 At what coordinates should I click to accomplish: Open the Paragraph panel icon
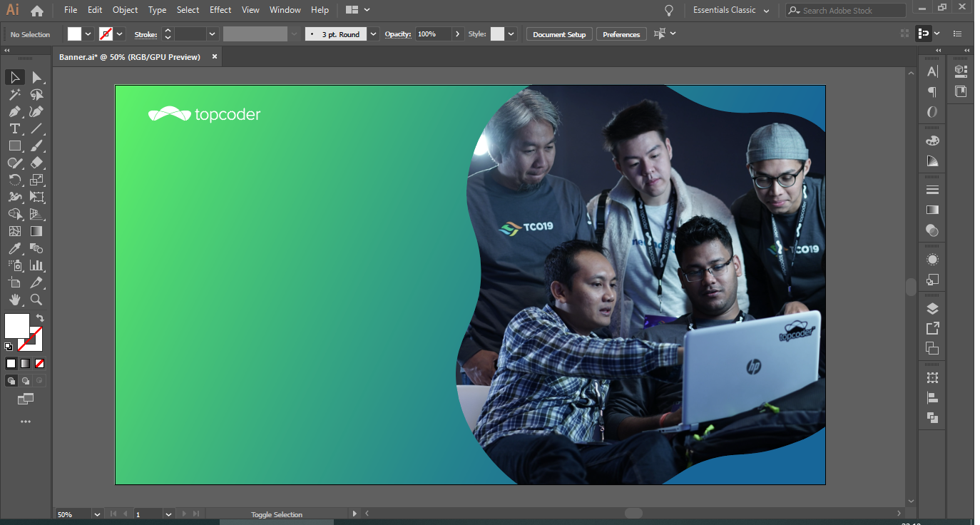click(932, 92)
